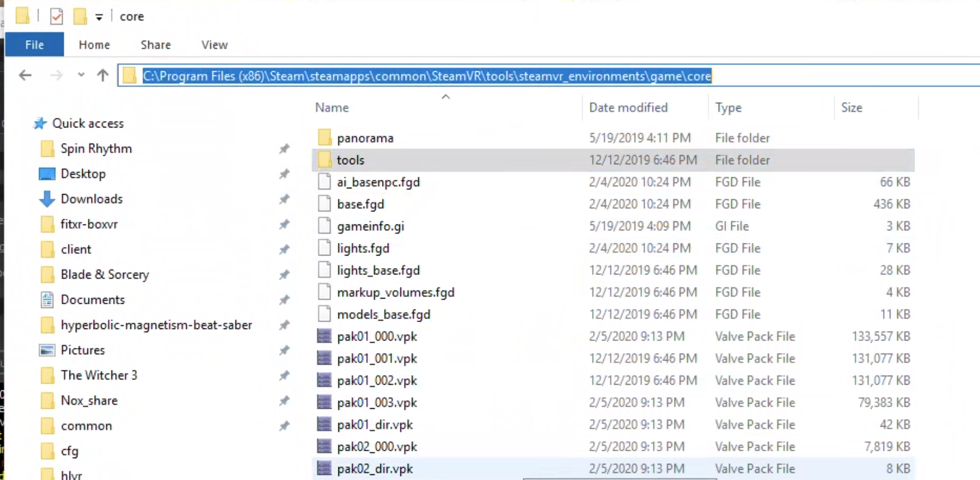Click the pin icon next to Spin Rhythm
The width and height of the screenshot is (980, 480).
(284, 149)
